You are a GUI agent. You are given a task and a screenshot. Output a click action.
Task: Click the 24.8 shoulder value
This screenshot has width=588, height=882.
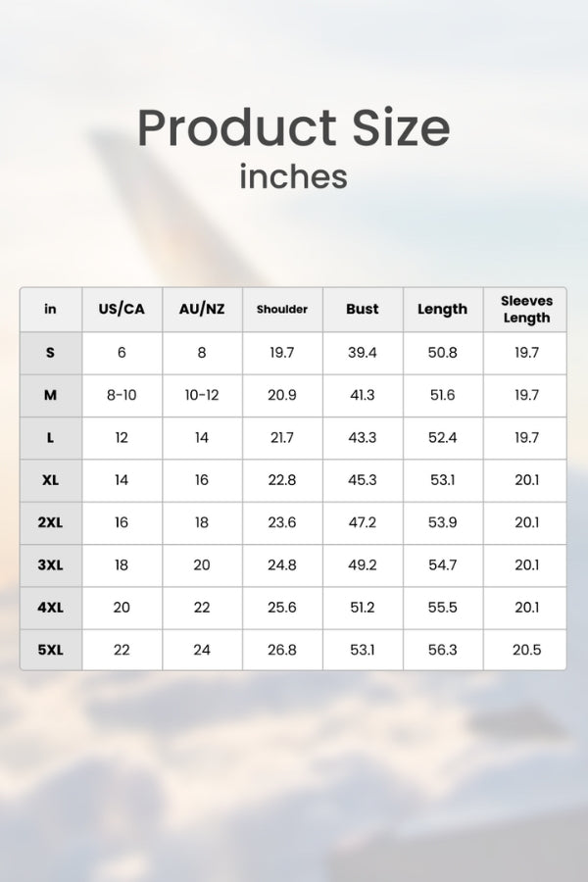coord(282,565)
